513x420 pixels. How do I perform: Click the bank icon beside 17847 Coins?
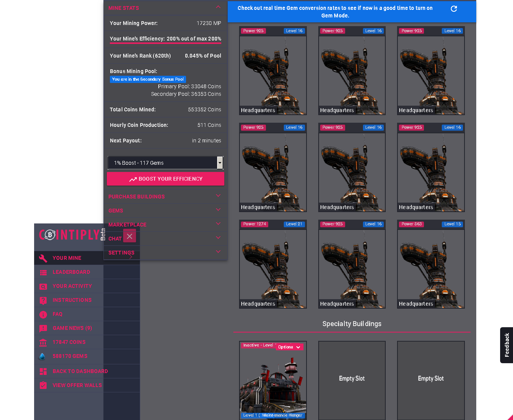pyautogui.click(x=43, y=342)
